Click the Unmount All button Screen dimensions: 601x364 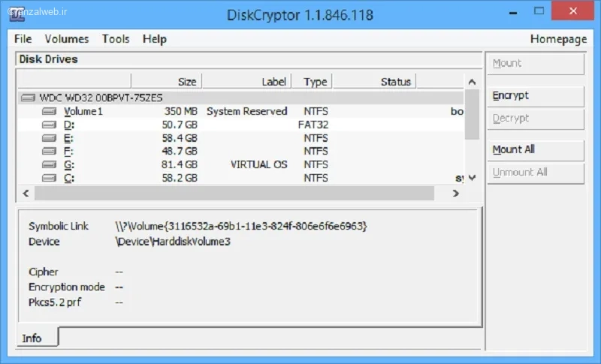click(x=536, y=173)
